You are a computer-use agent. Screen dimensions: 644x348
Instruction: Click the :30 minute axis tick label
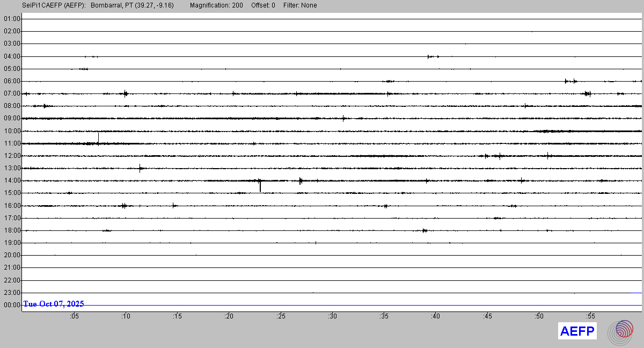pos(332,316)
